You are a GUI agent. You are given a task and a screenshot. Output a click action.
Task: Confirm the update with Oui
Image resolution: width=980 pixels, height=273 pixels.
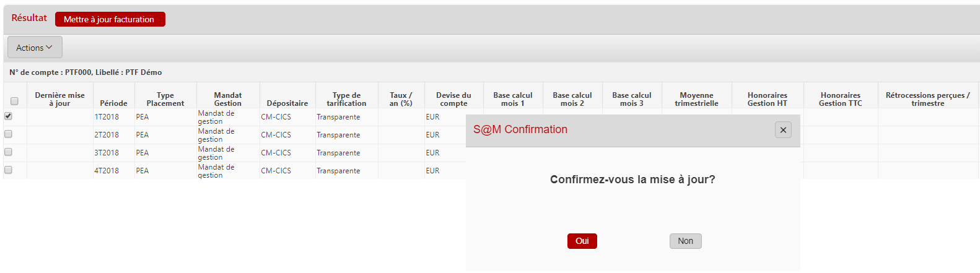click(582, 241)
